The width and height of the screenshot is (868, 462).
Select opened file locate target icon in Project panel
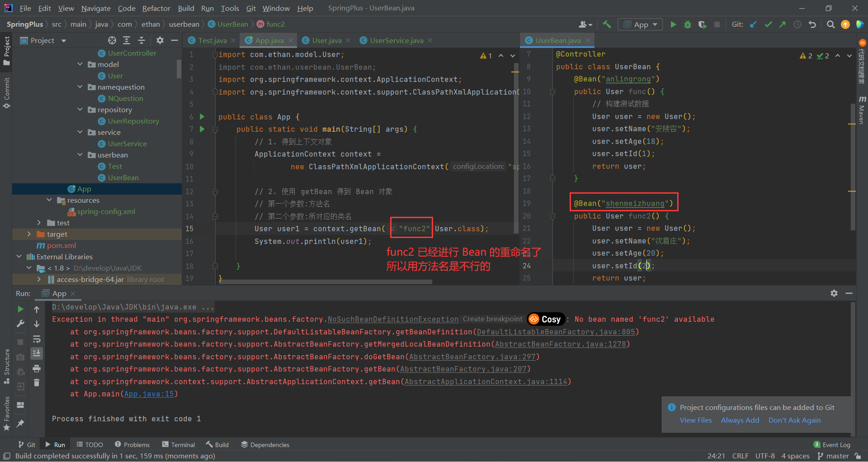112,40
